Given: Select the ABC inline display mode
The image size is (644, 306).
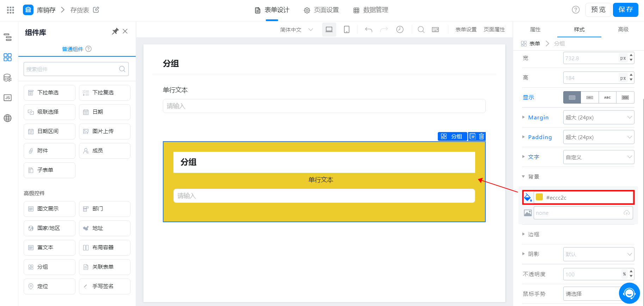Looking at the screenshot, I should (x=607, y=98).
